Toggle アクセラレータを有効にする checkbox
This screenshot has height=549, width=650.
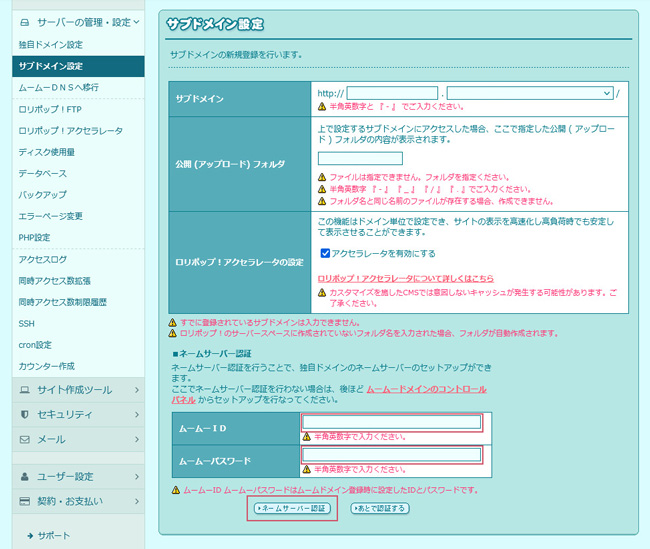pyautogui.click(x=324, y=253)
